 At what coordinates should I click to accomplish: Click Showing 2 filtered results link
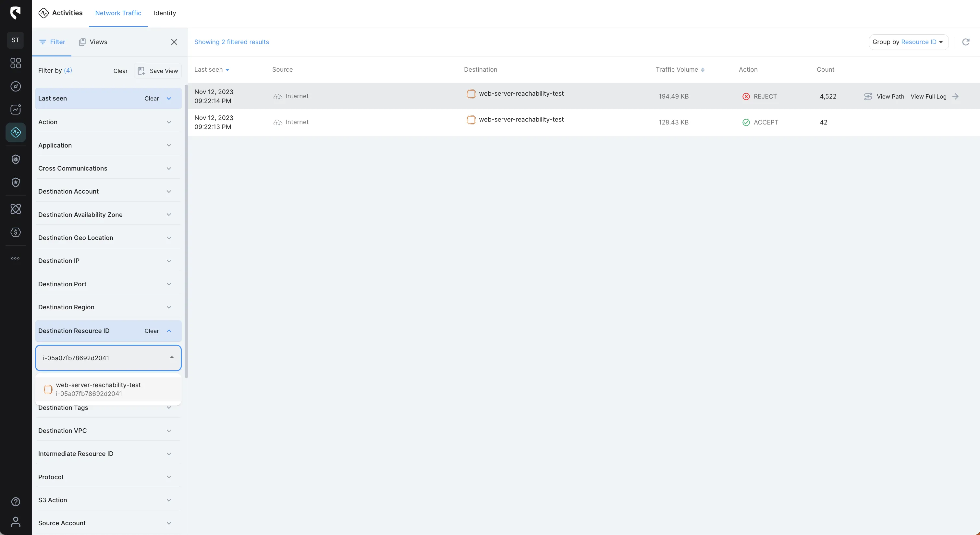pyautogui.click(x=231, y=42)
